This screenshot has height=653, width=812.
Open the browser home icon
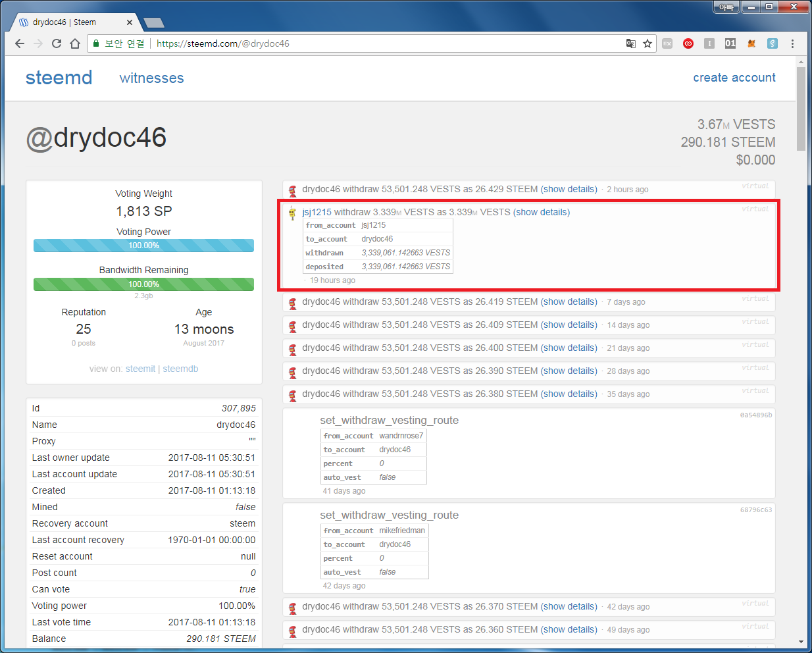75,43
